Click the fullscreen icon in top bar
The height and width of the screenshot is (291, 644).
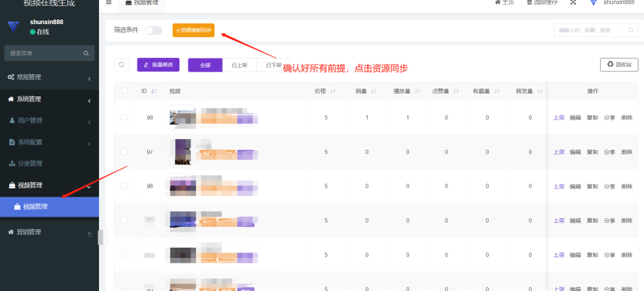573,2
